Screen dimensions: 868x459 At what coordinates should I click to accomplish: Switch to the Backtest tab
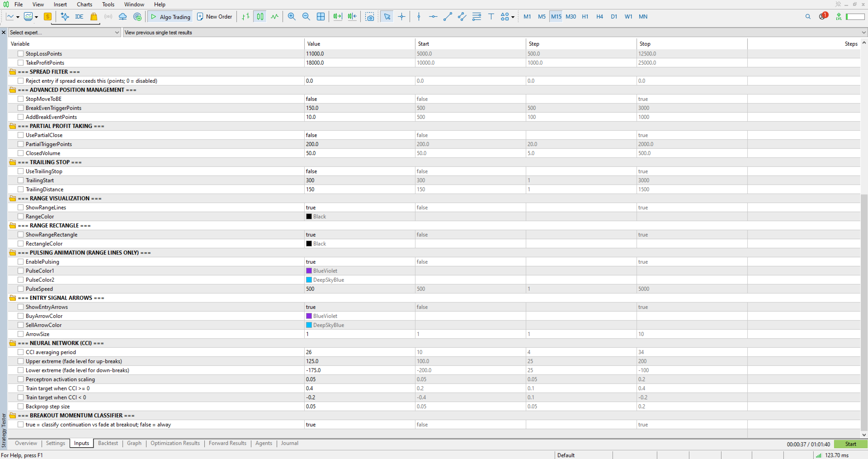coord(108,443)
